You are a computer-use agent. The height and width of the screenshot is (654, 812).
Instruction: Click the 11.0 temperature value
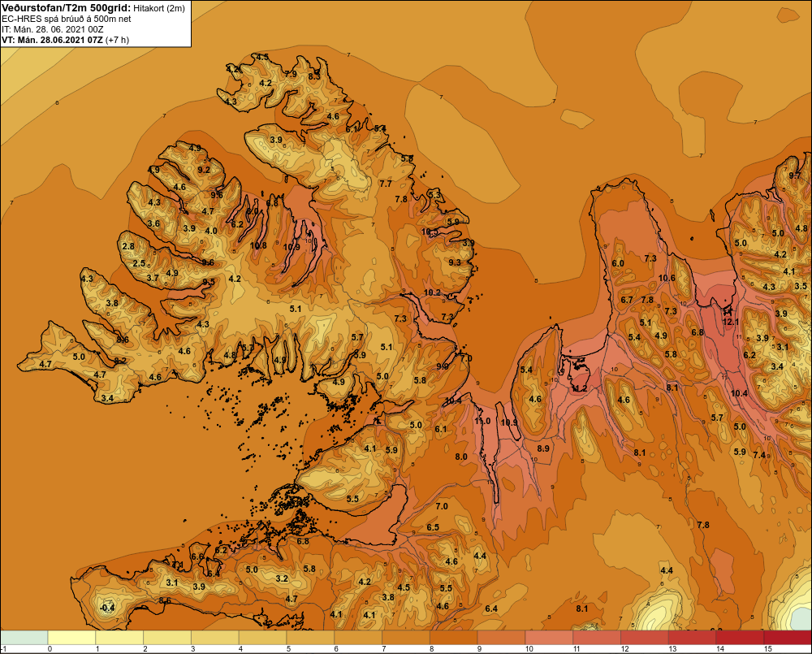(x=482, y=421)
